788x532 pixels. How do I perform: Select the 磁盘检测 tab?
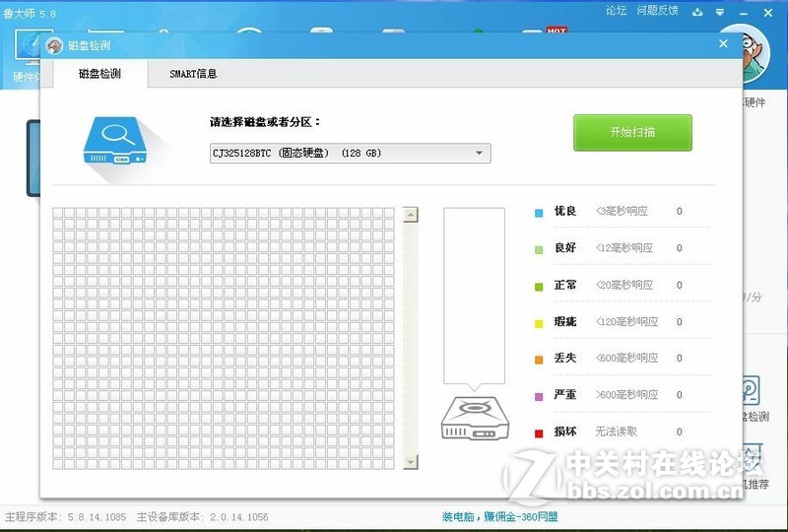coord(99,74)
